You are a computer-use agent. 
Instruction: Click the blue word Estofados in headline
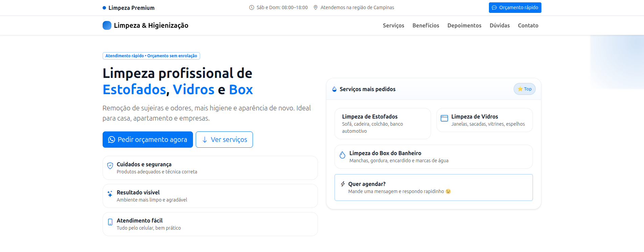point(134,89)
